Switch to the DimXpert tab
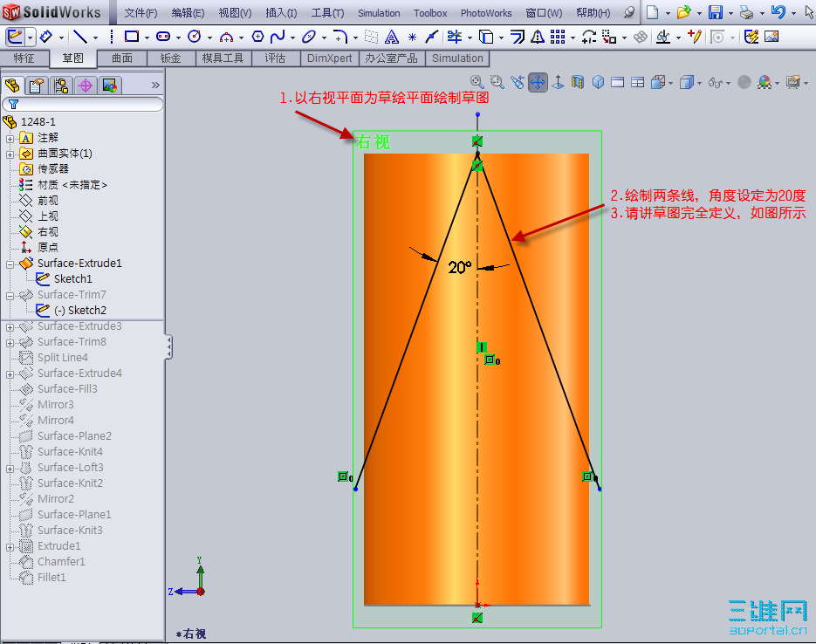Image resolution: width=816 pixels, height=644 pixels. tap(329, 58)
